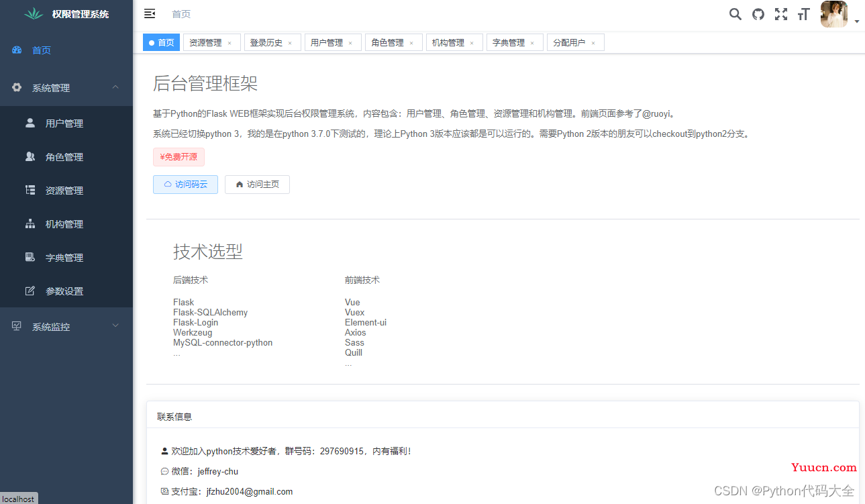Click the Flask-SQLAlchemy entry
This screenshot has width=865, height=504.
coord(211,313)
